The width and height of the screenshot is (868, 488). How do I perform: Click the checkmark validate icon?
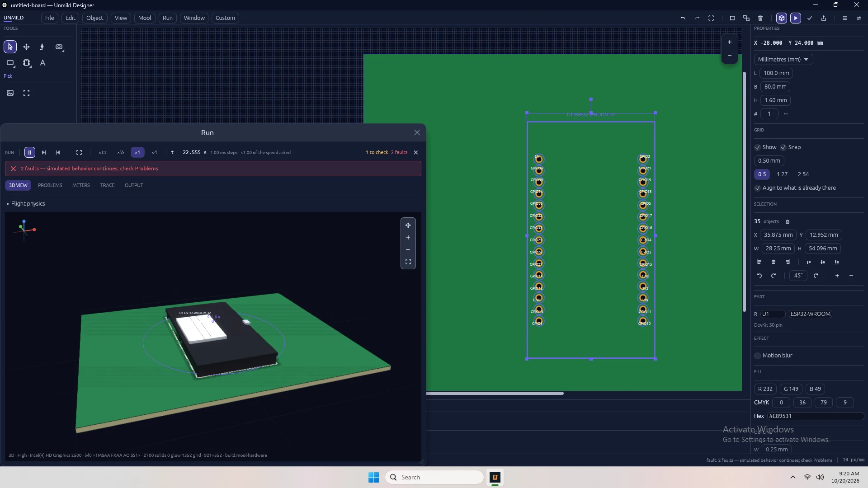point(810,18)
